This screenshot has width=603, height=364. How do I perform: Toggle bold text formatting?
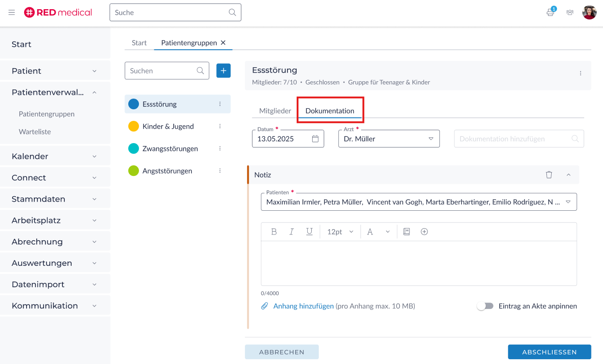(274, 232)
